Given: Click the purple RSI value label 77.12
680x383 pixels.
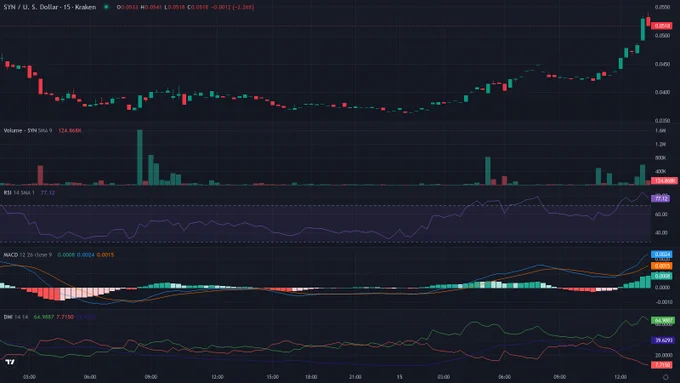Looking at the screenshot, I should pos(660,199).
